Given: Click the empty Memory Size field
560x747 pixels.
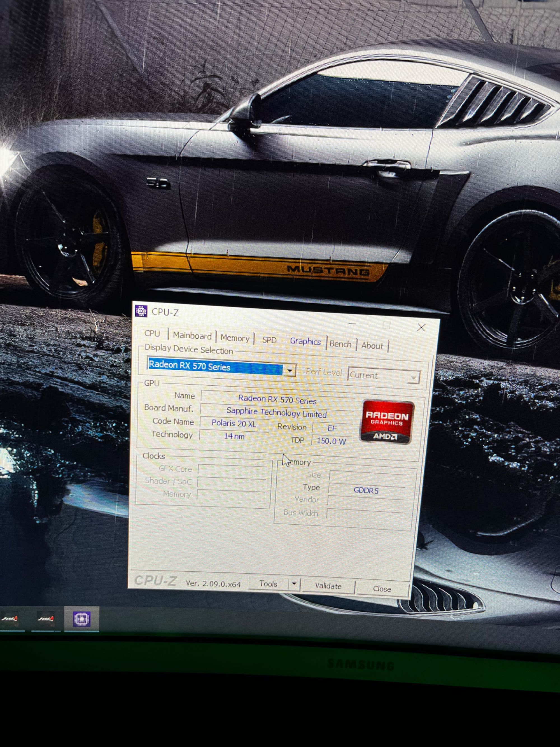Looking at the screenshot, I should (x=368, y=477).
